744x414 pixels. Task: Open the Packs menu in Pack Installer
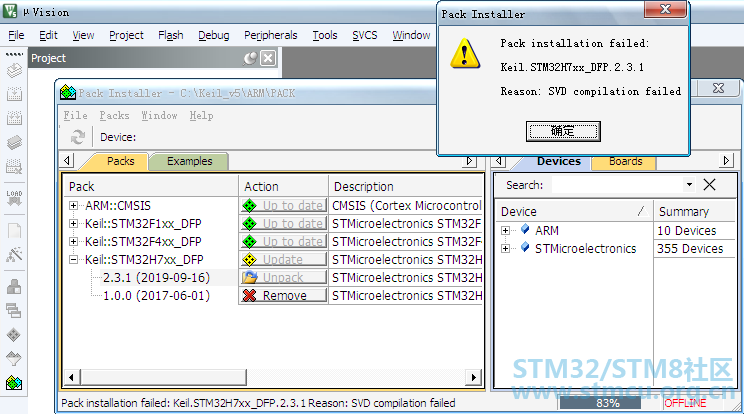pos(114,115)
